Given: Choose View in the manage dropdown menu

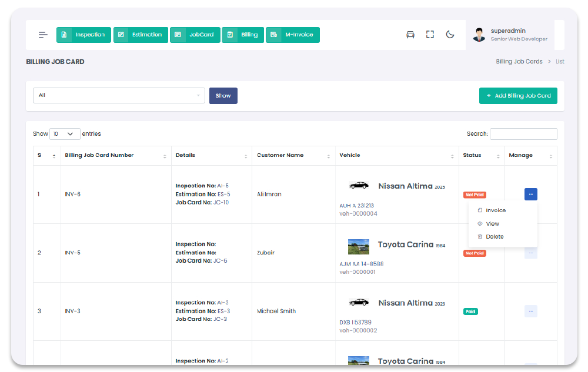Looking at the screenshot, I should click(492, 224).
